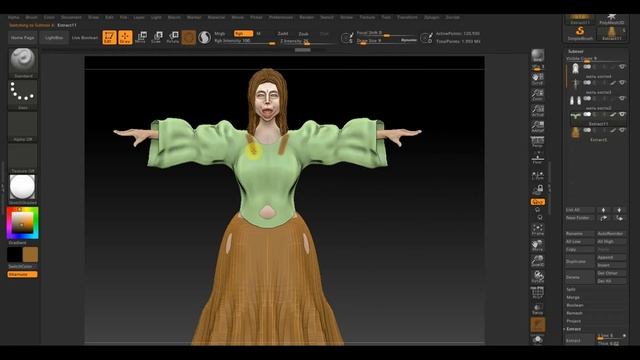Open the SkinShade material sphere
The height and width of the screenshot is (360, 640).
tap(23, 189)
